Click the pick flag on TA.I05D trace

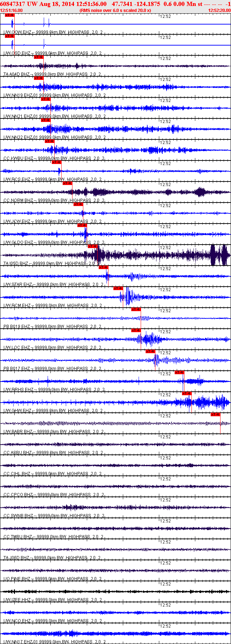pyautogui.click(x=93, y=246)
